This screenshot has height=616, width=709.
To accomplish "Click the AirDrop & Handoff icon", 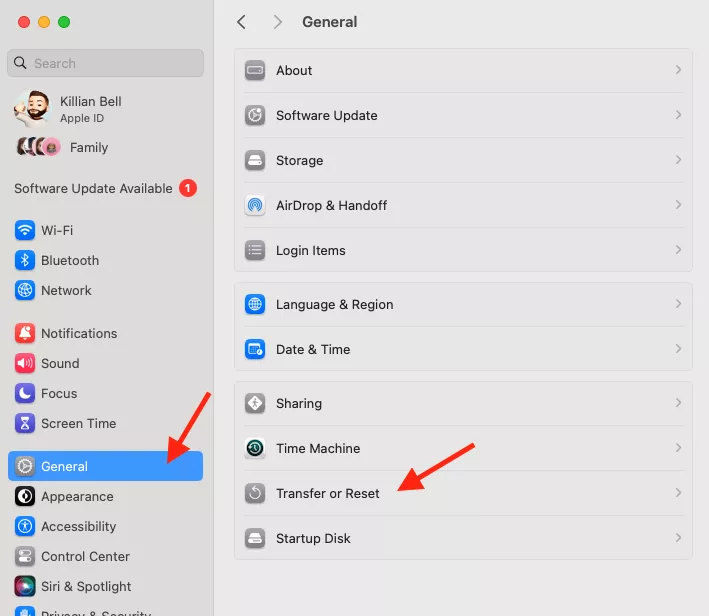I will pos(255,205).
